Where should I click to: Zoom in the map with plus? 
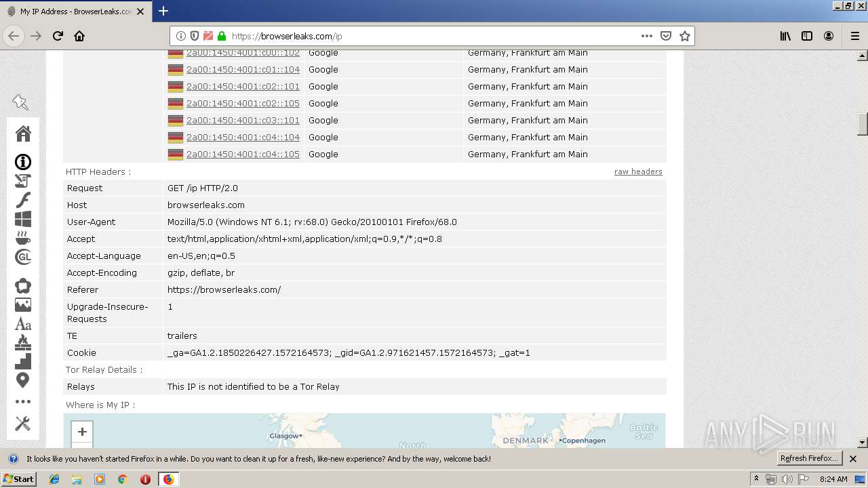(x=82, y=432)
